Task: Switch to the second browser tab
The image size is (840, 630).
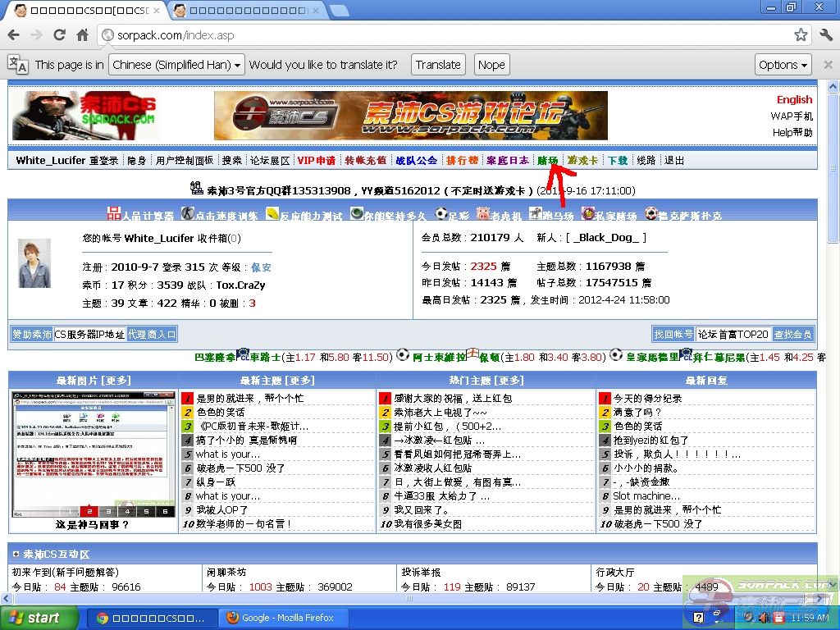Action: 246,11
